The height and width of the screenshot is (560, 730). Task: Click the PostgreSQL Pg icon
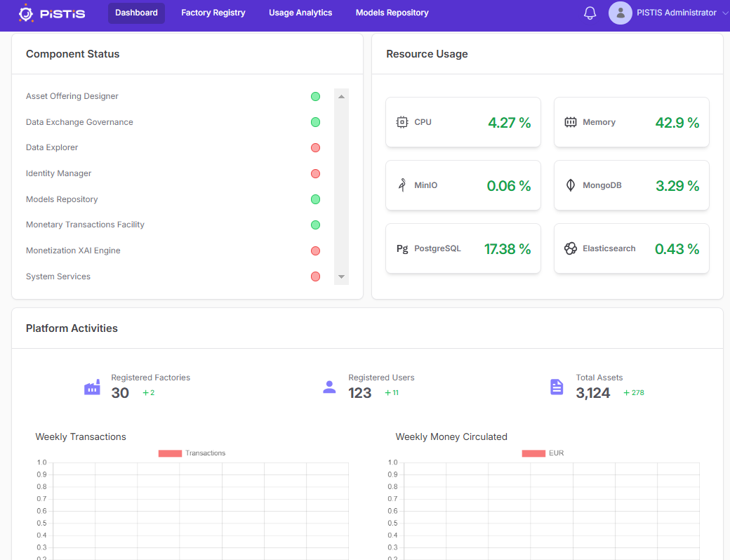pyautogui.click(x=402, y=248)
